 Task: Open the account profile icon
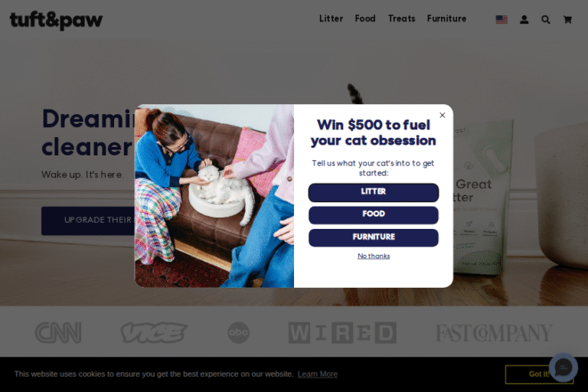click(x=524, y=19)
